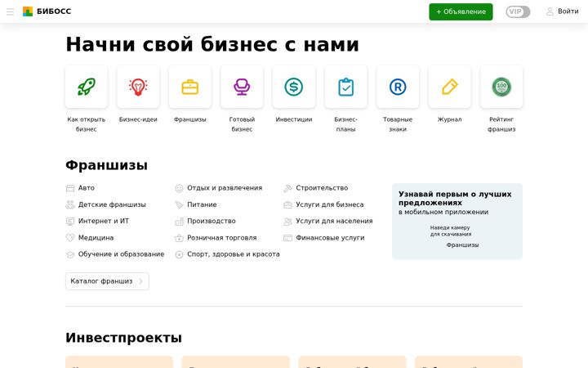The height and width of the screenshot is (368, 588).
Task: Open the Спорт, здоровье и красота category
Action: coord(234,254)
